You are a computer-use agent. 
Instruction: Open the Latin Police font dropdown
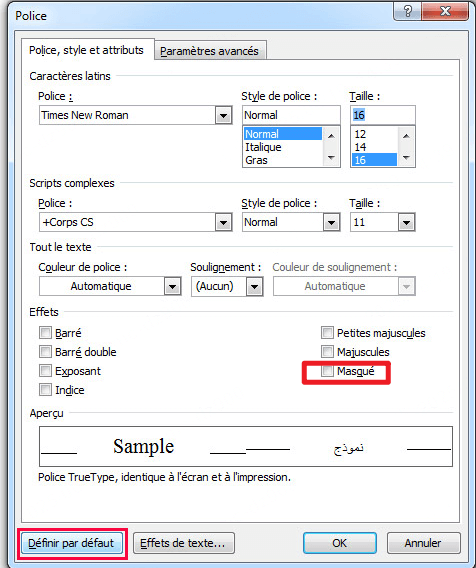224,116
